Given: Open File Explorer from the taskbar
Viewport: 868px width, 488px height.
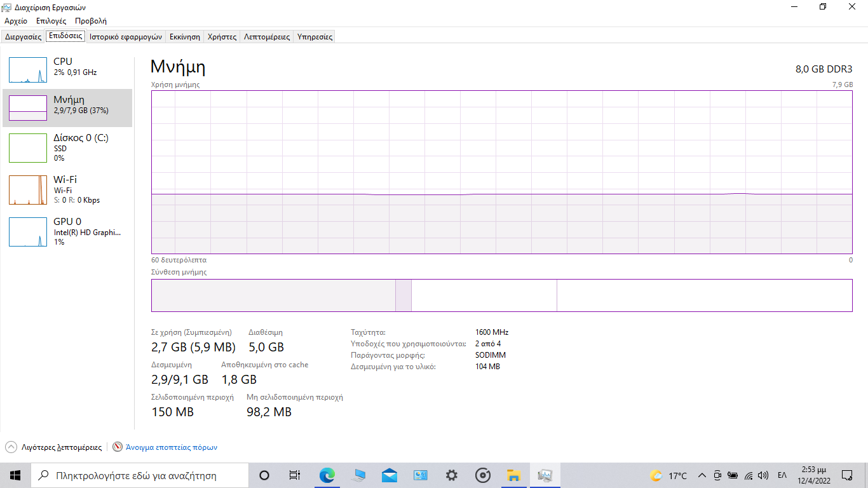Looking at the screenshot, I should coord(513,475).
